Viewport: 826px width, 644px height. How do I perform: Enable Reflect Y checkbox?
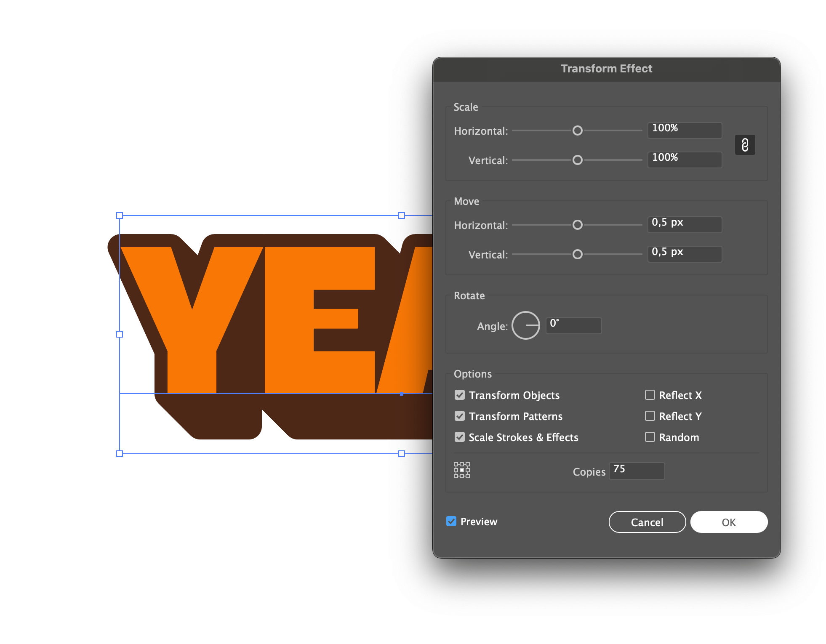pyautogui.click(x=650, y=416)
